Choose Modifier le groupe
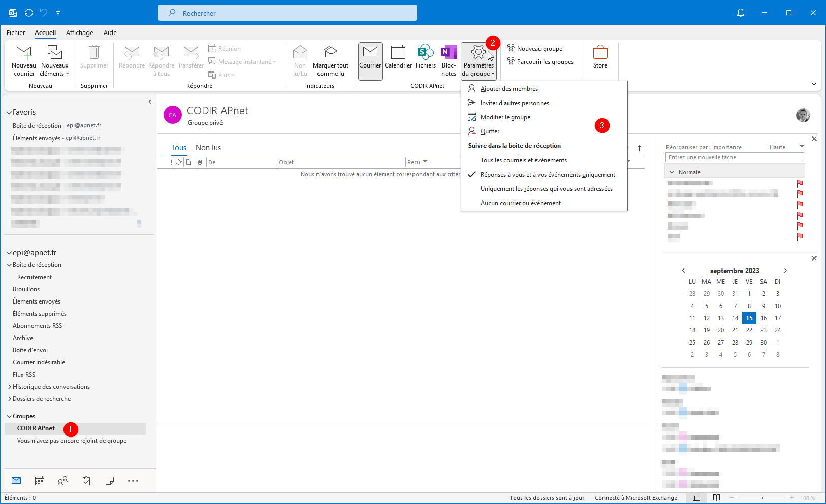This screenshot has height=504, width=826. [x=544, y=117]
